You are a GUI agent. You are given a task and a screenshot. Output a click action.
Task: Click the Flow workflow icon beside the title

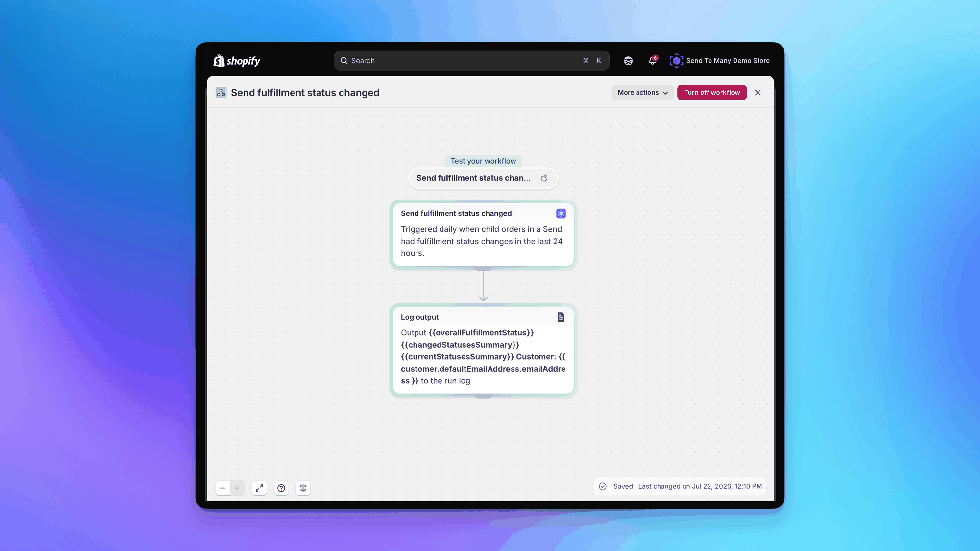tap(221, 93)
